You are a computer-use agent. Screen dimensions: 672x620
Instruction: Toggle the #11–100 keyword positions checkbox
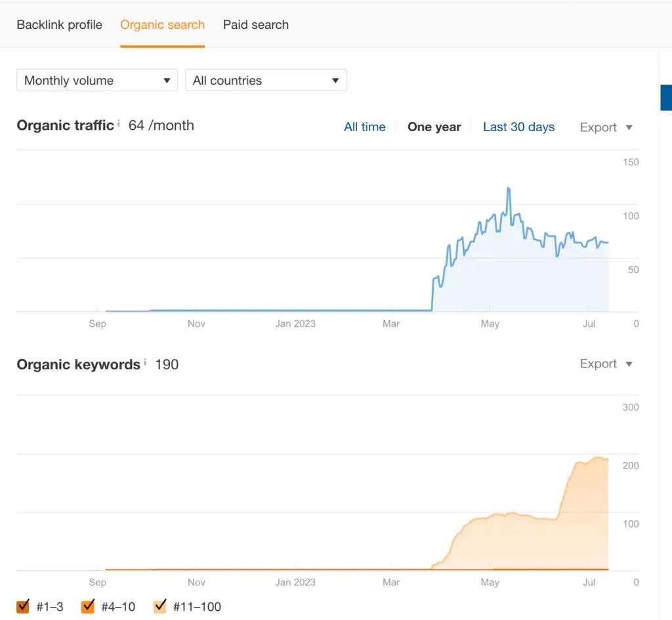pyautogui.click(x=160, y=606)
